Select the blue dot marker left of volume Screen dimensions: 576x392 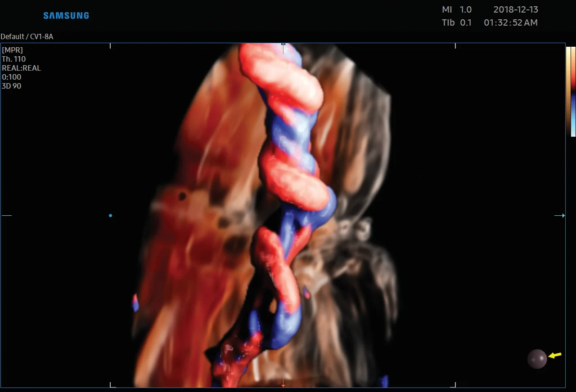click(x=110, y=216)
